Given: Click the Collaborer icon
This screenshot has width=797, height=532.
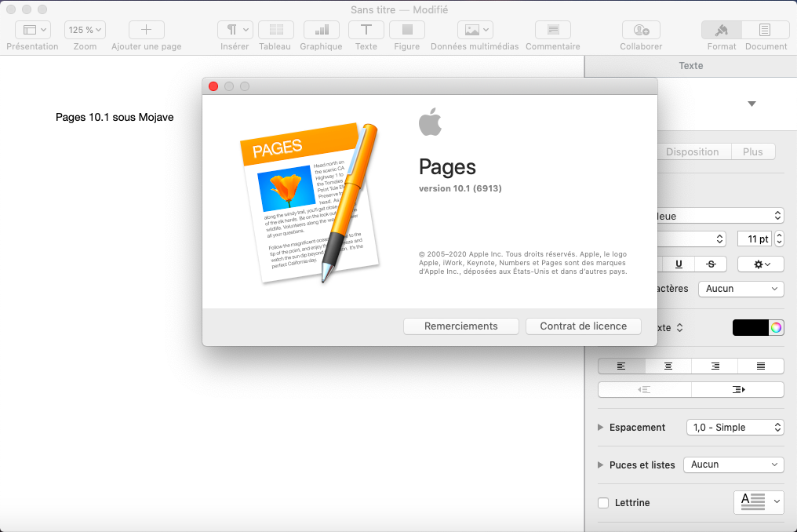Looking at the screenshot, I should click(641, 30).
